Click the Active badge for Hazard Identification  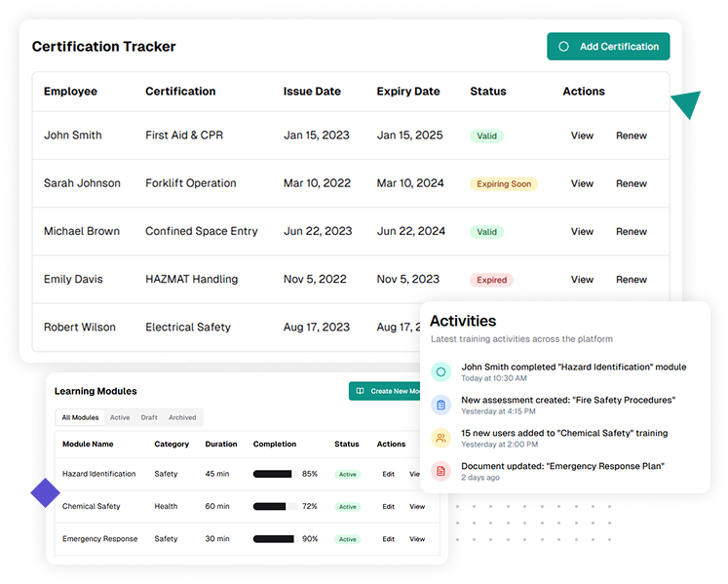347,475
